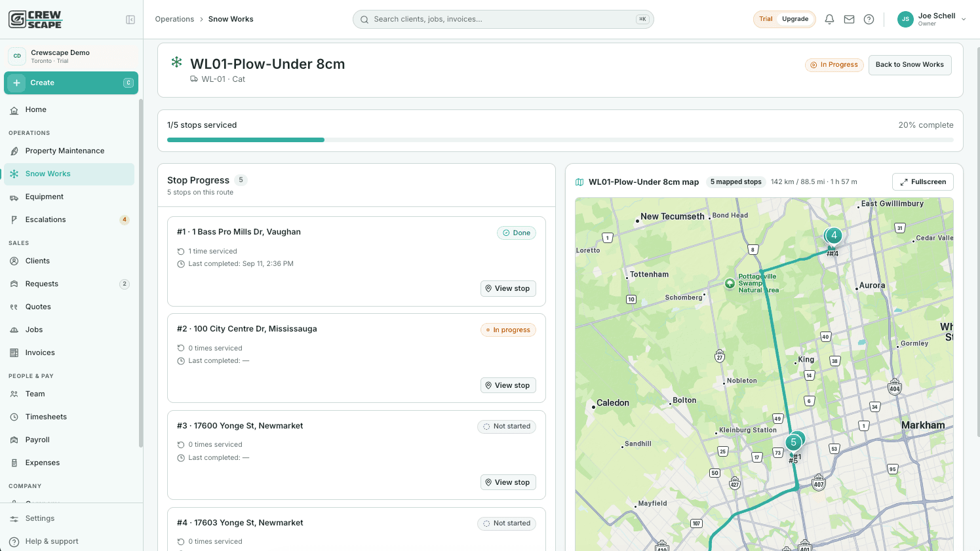Open Jobs page
This screenshot has width=980, height=551.
(x=69, y=330)
